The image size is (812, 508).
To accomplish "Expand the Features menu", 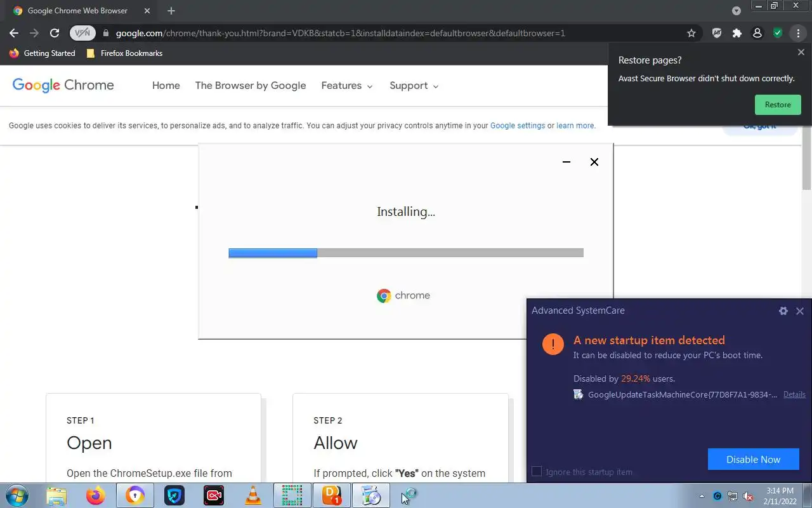I will pyautogui.click(x=347, y=86).
